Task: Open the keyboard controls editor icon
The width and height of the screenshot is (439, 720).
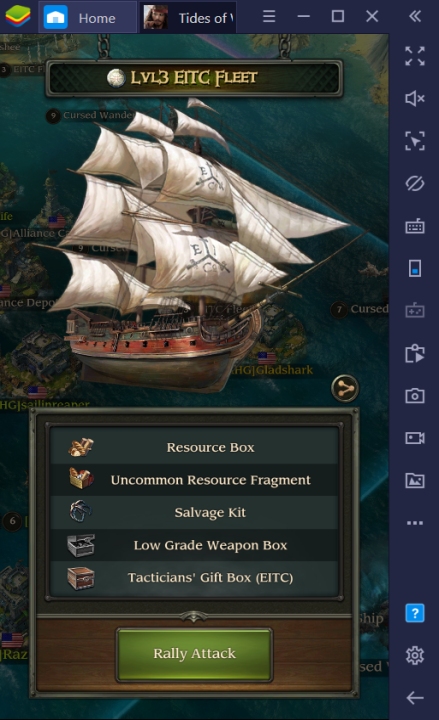Action: click(x=415, y=226)
